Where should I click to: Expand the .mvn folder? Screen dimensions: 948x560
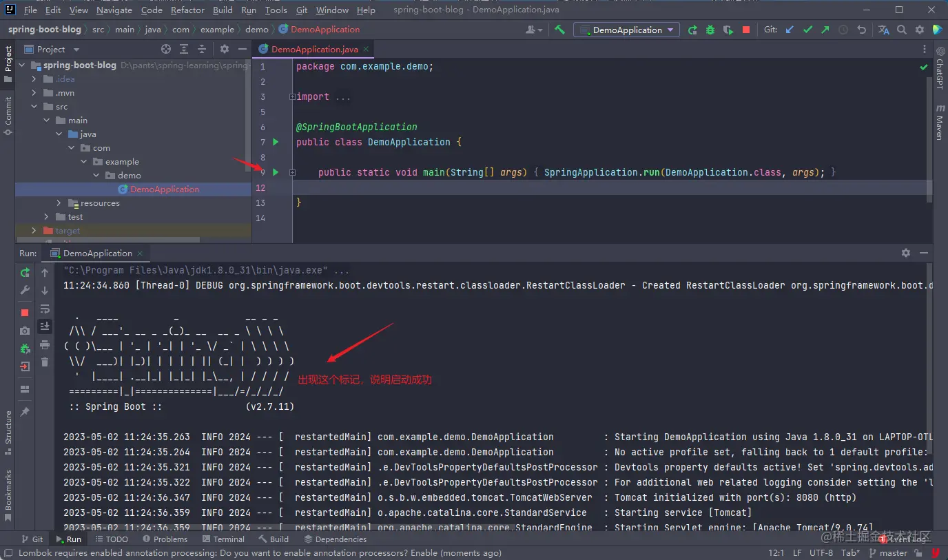tap(33, 93)
